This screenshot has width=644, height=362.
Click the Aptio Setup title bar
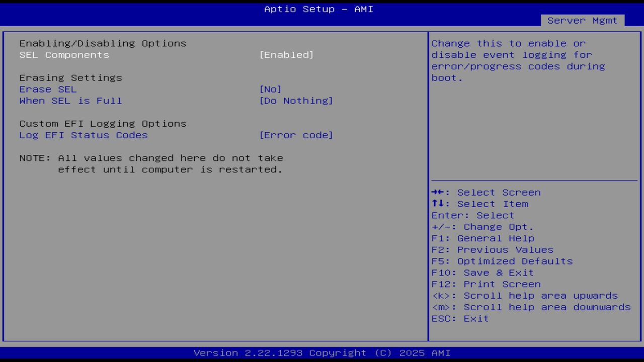click(x=318, y=9)
